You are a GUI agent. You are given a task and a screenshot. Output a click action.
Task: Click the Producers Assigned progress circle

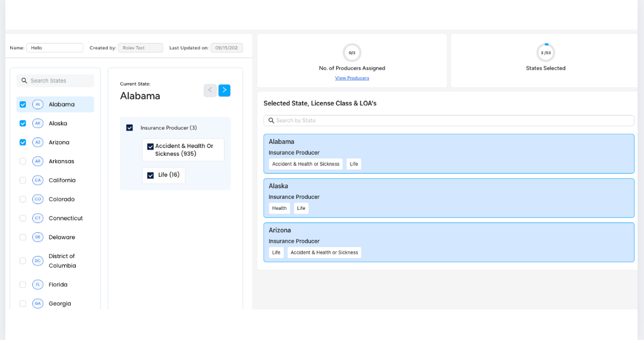coord(352,52)
